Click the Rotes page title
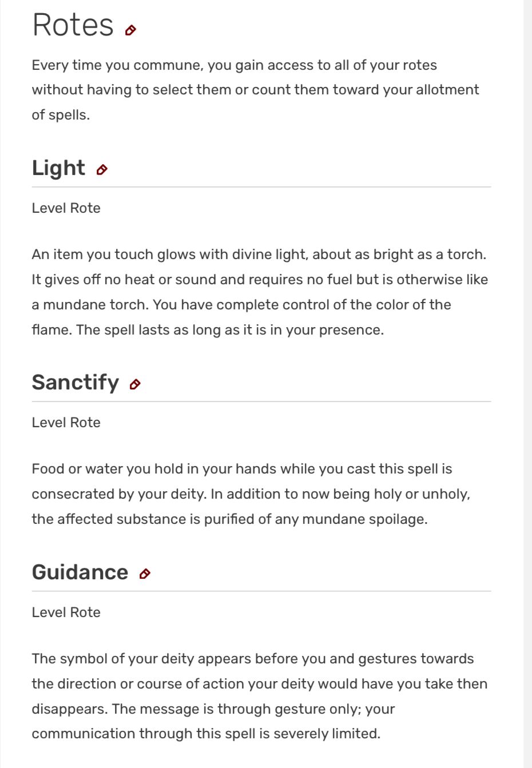This screenshot has width=532, height=768. 73,25
